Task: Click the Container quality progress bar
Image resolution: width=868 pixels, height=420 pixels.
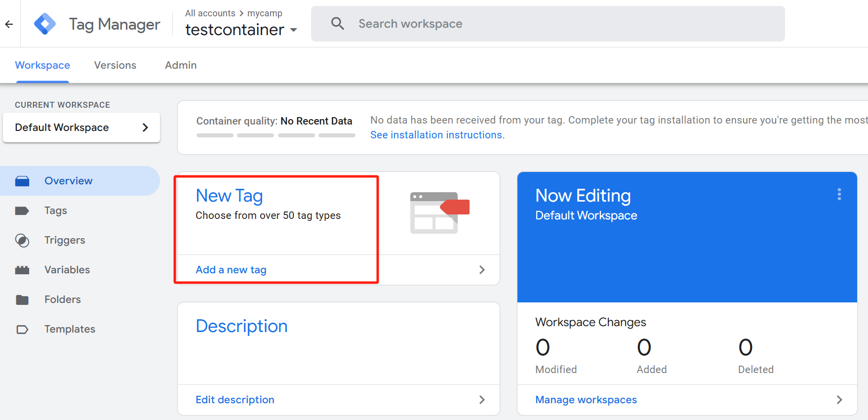Action: click(x=276, y=135)
